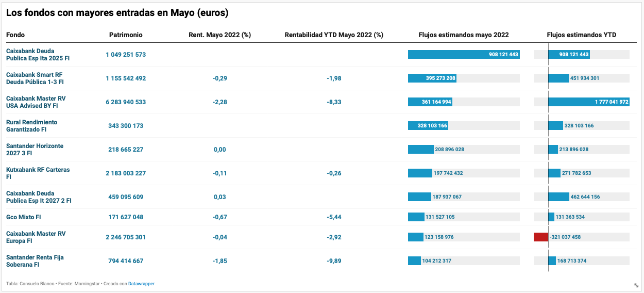Click the Rent. Mayo 2022 (%) header

click(220, 35)
